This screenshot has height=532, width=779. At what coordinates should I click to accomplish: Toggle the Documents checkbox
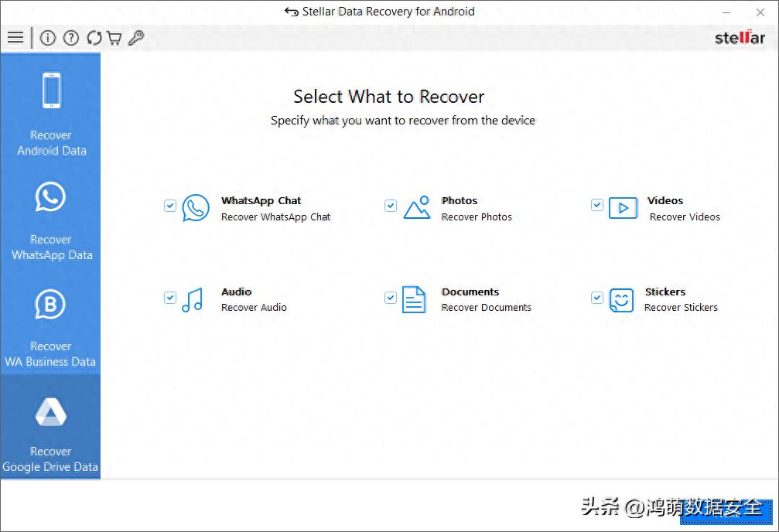coord(391,298)
